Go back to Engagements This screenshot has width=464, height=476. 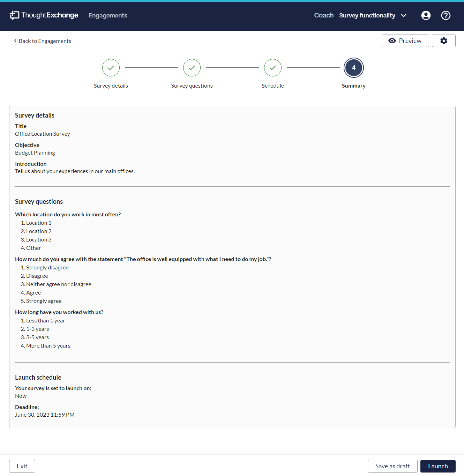pos(42,41)
